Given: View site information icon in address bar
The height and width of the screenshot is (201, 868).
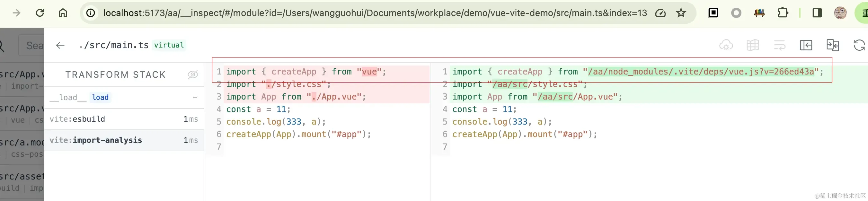Looking at the screenshot, I should [91, 13].
